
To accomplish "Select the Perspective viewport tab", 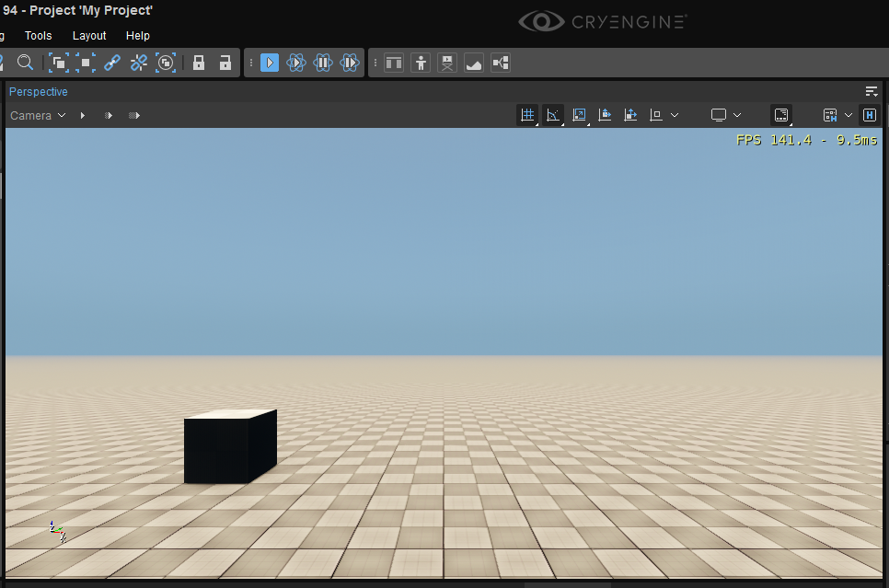I will click(38, 92).
